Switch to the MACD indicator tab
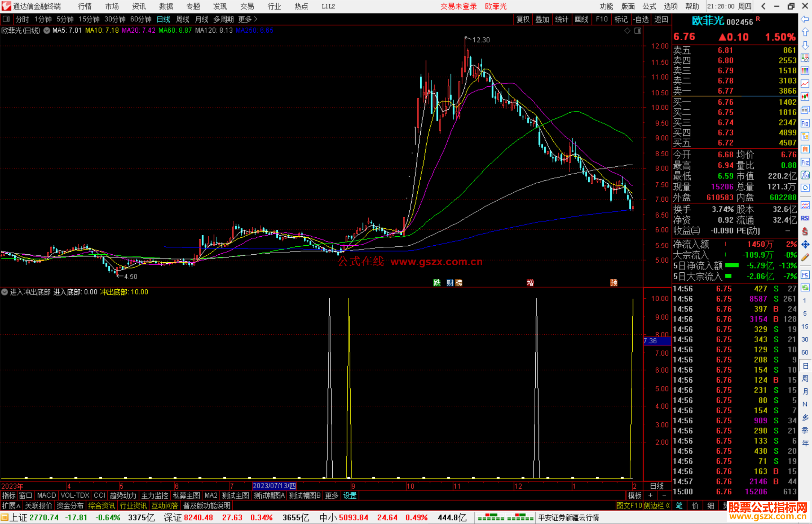Viewport: 812px width, 524px height. (x=46, y=495)
